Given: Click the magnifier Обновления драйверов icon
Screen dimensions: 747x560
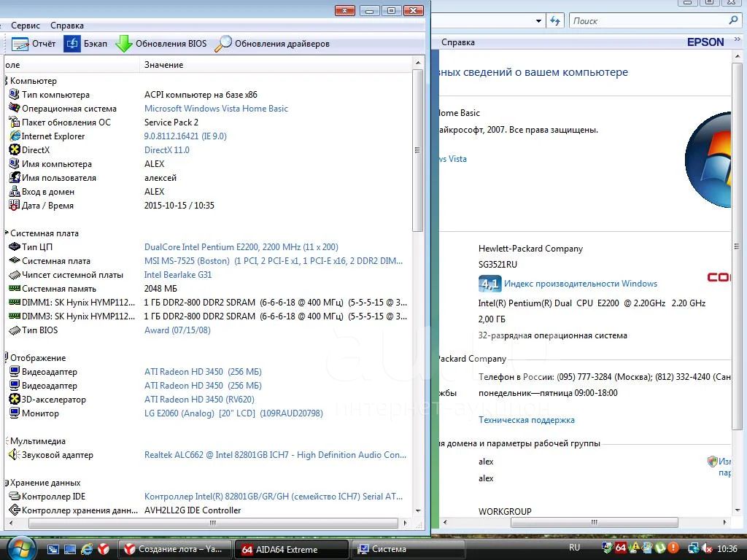Looking at the screenshot, I should [223, 44].
